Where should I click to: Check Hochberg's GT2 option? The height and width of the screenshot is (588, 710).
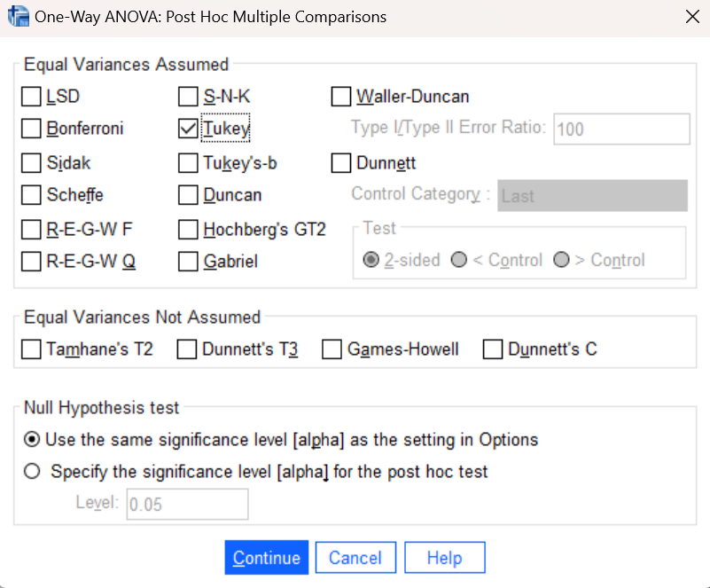pos(188,230)
